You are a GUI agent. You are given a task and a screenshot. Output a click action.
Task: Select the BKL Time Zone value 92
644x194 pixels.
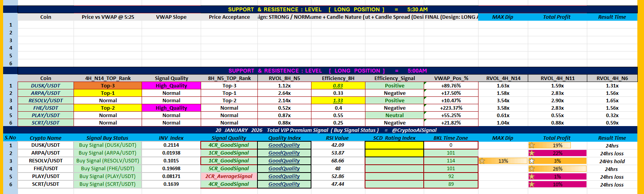click(x=451, y=176)
